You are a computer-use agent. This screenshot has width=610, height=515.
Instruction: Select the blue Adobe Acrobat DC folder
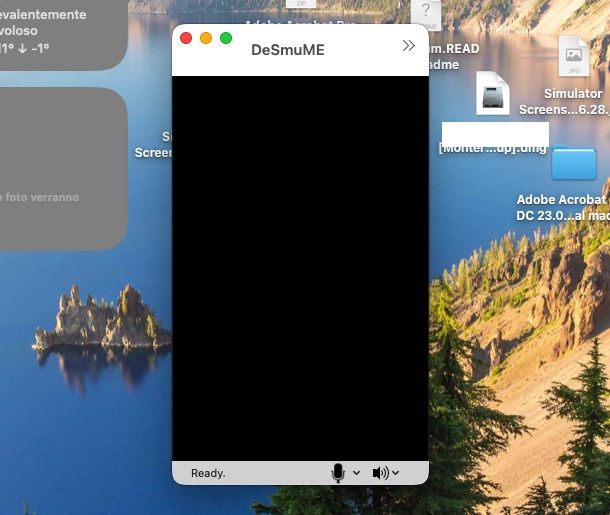pos(573,163)
